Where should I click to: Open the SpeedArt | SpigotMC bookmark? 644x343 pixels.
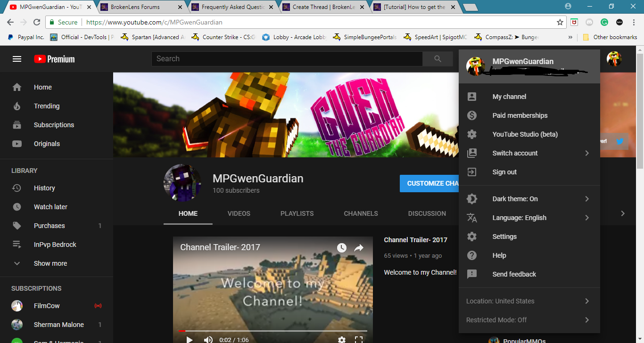coord(436,37)
